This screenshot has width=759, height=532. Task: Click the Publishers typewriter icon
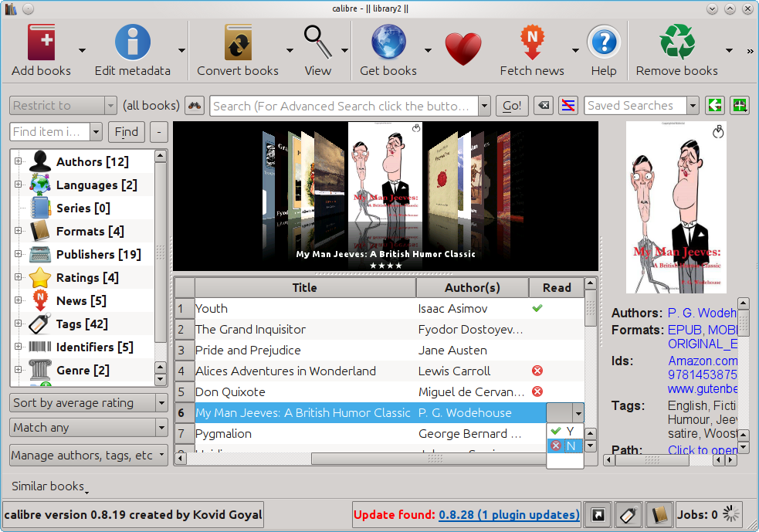tap(39, 254)
